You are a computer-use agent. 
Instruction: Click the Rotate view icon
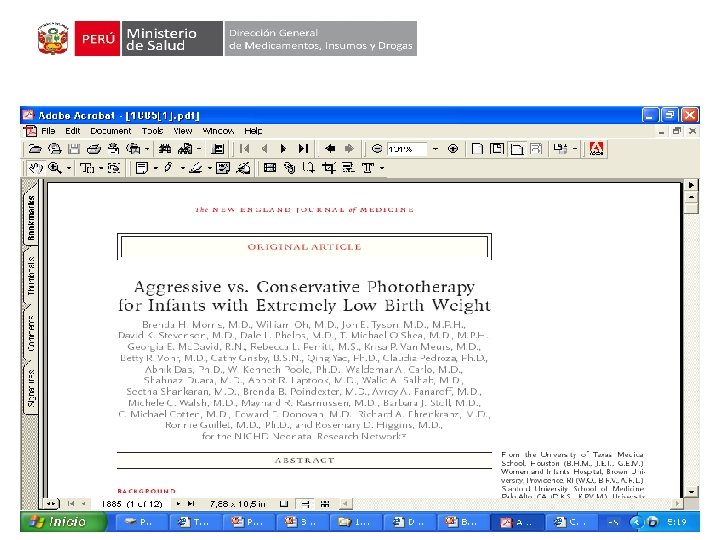pos(560,149)
